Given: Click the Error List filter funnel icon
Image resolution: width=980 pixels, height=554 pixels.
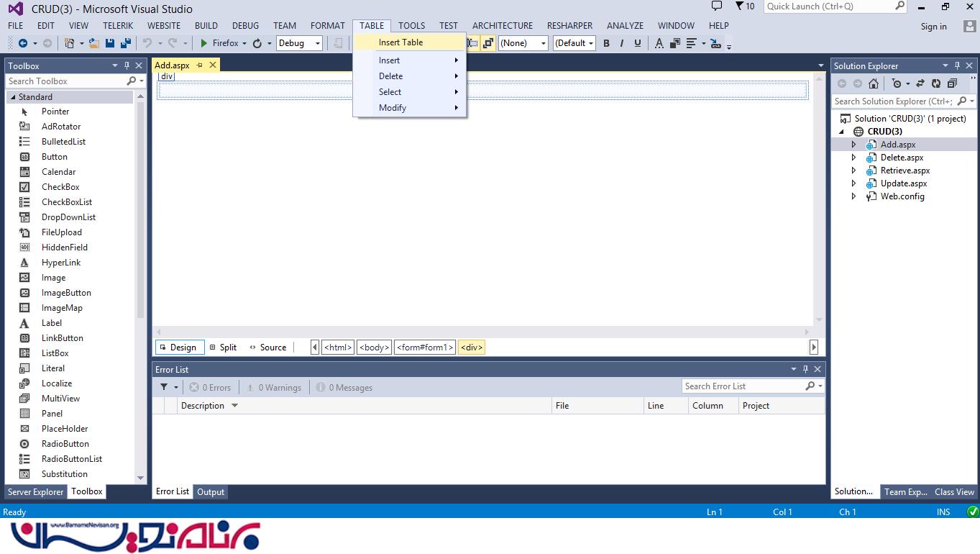Looking at the screenshot, I should [164, 387].
